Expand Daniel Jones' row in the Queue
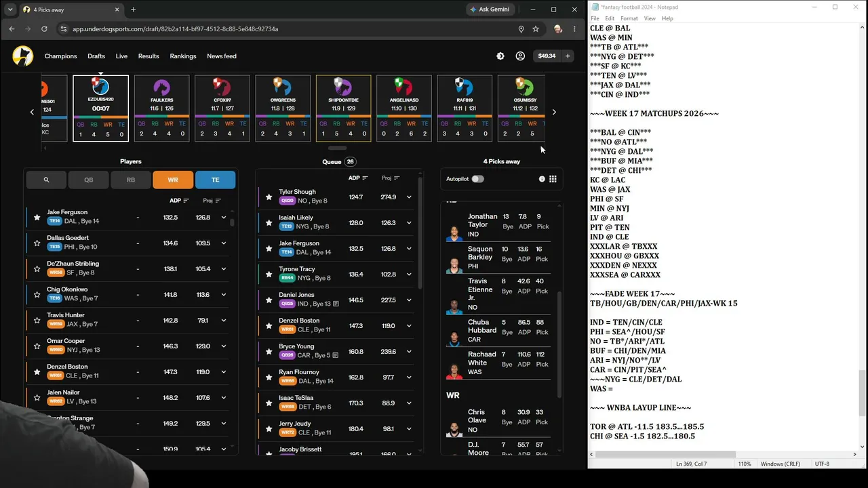 point(409,300)
